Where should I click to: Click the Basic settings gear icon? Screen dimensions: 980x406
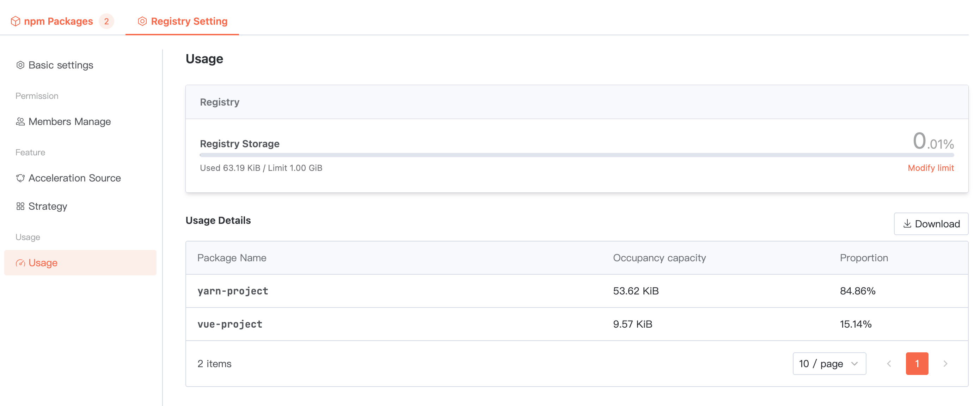pos(20,65)
